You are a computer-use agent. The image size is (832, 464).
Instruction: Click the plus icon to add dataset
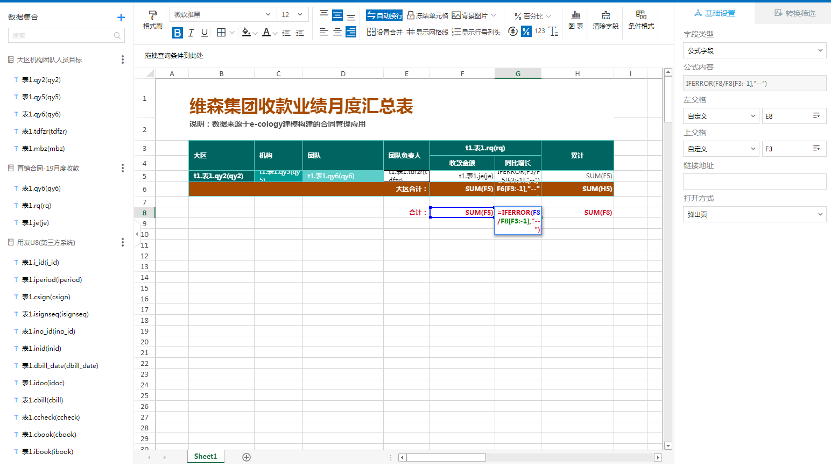(121, 17)
